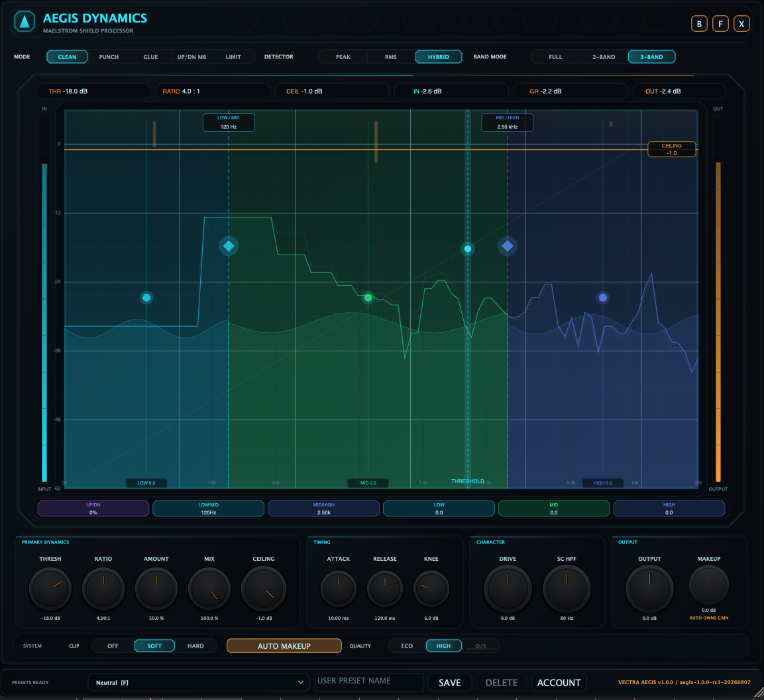Click the B button in header
This screenshot has height=700, width=764.
coord(699,23)
